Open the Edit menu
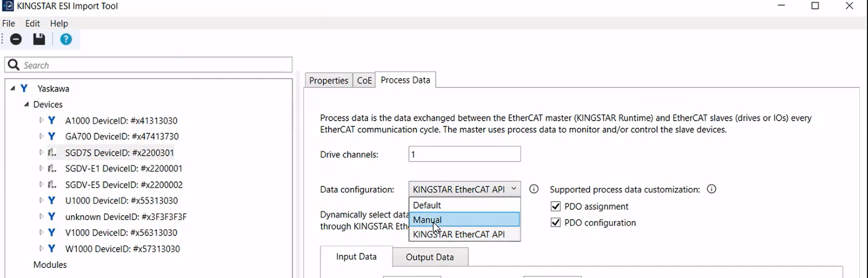This screenshot has height=278, width=868. tap(33, 23)
